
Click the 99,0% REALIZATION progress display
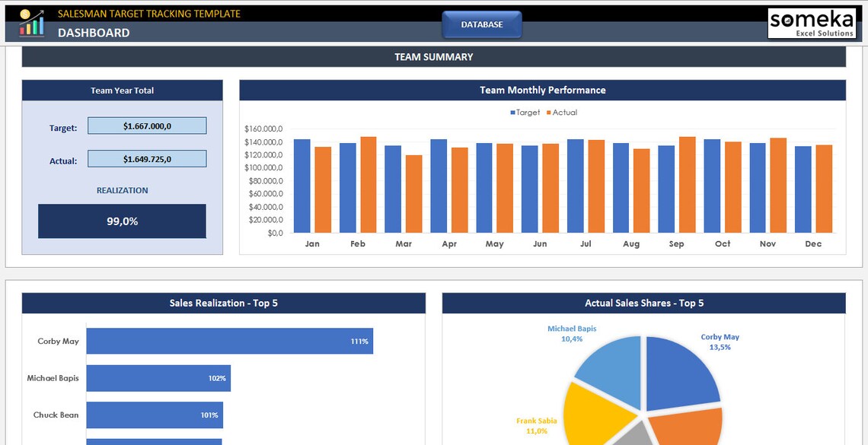point(122,221)
